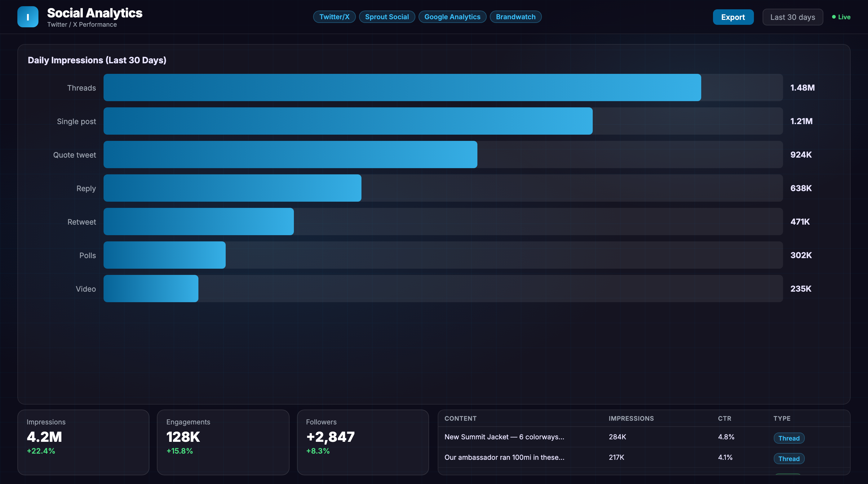The width and height of the screenshot is (868, 484).
Task: Click the Retweet category label
Action: coord(82,222)
